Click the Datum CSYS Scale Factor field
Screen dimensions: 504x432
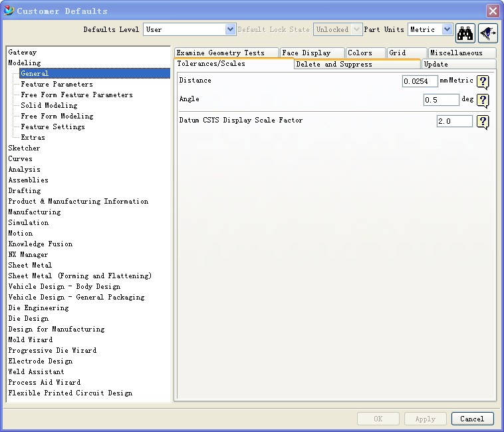coord(455,121)
